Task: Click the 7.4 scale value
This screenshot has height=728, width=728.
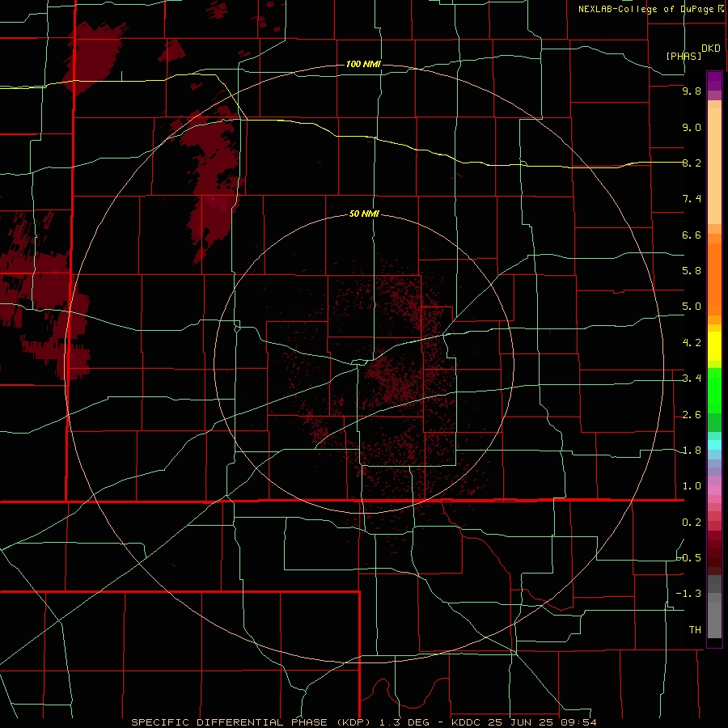Action: tap(692, 199)
